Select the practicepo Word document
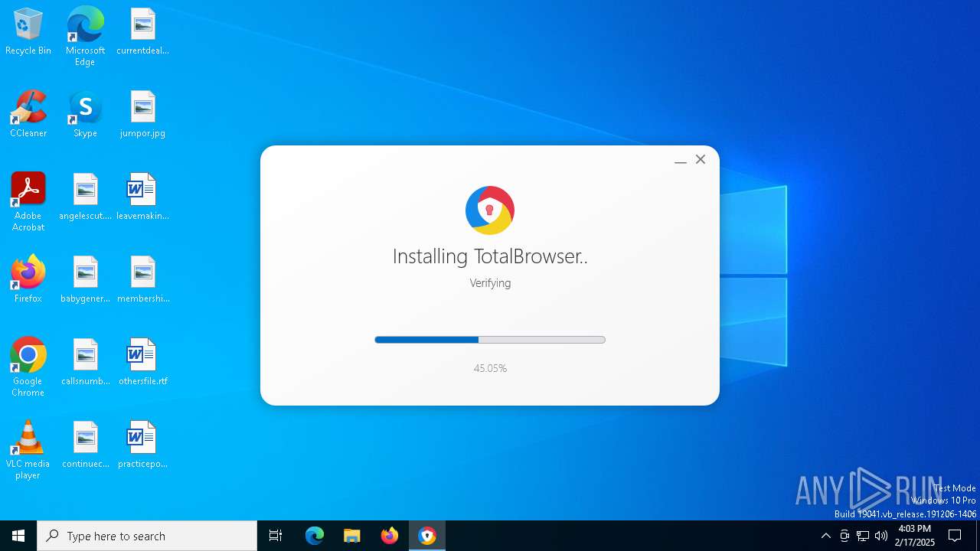 point(142,445)
